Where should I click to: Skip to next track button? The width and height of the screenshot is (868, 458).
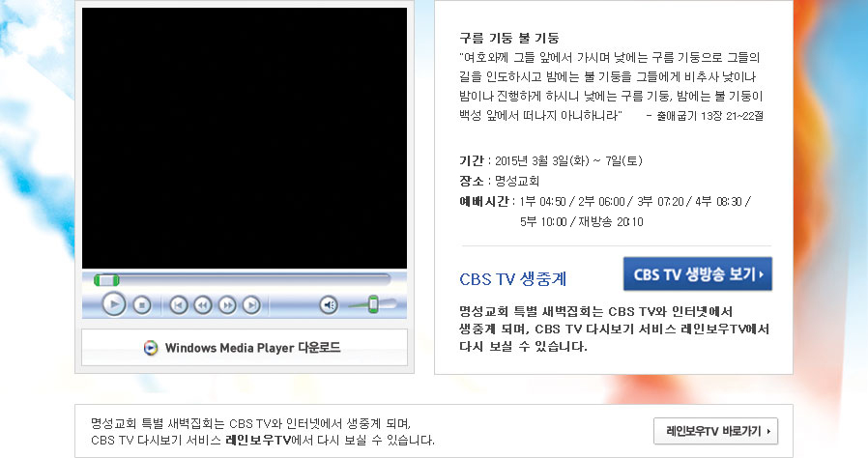(x=251, y=305)
